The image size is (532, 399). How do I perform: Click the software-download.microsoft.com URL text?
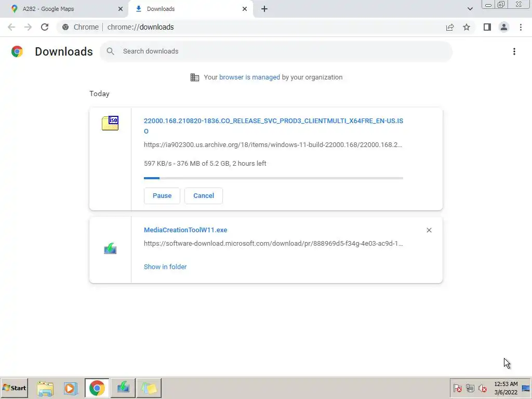click(x=273, y=244)
